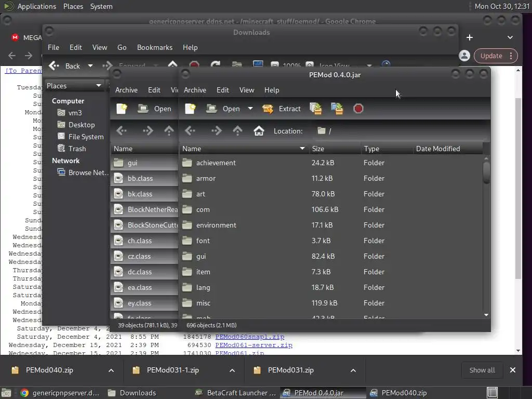Sort archive list by Type column
The height and width of the screenshot is (399, 532).
387,149
